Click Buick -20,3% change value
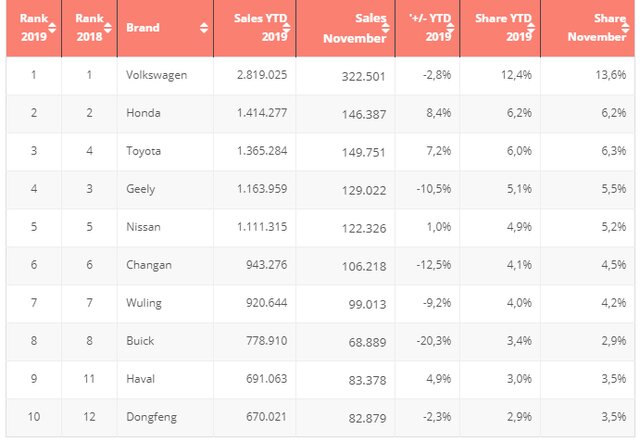This screenshot has width=640, height=442. point(433,341)
